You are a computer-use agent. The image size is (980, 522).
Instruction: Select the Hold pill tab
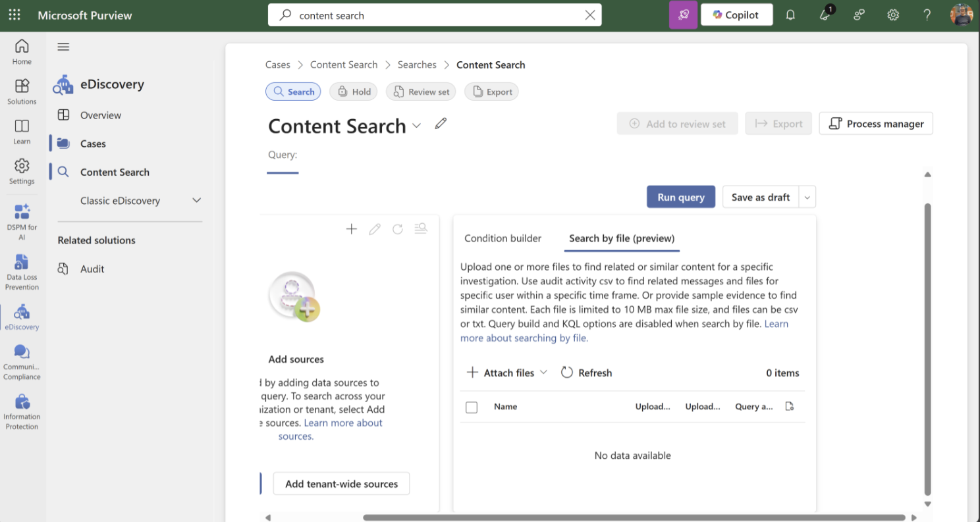pos(354,91)
